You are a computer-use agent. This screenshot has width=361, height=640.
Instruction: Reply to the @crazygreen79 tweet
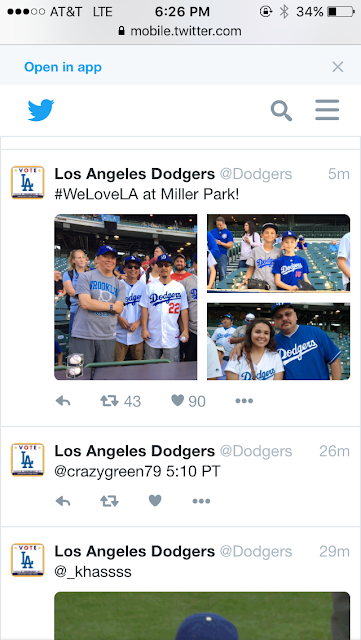[63, 501]
